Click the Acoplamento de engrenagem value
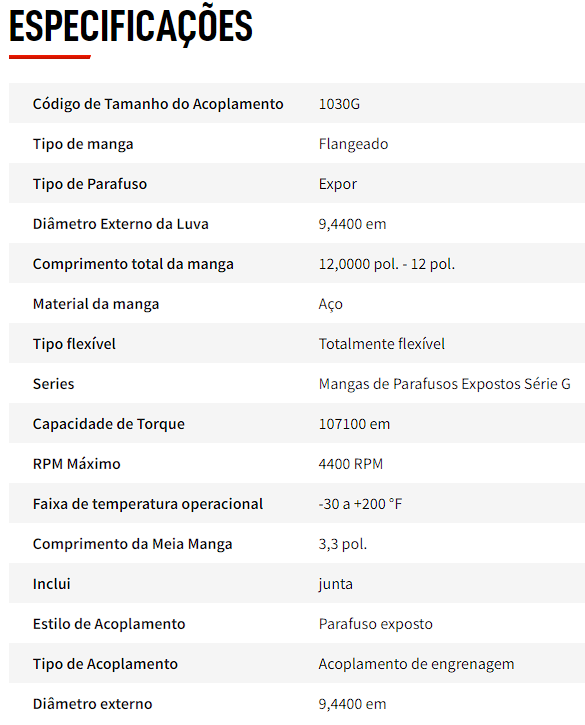Screen dimensions: 585x725 416,664
